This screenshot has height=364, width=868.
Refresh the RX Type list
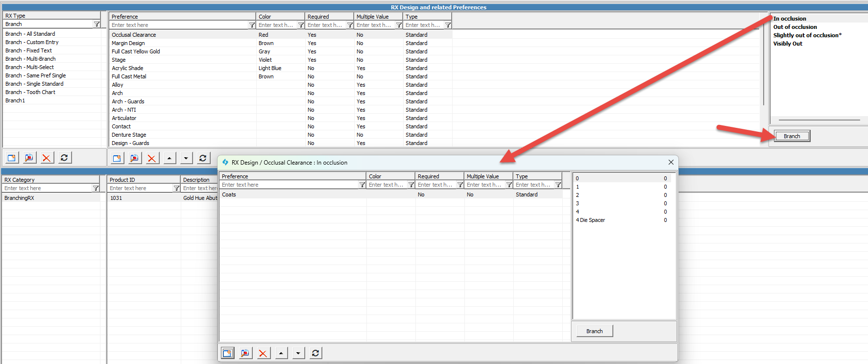[64, 158]
